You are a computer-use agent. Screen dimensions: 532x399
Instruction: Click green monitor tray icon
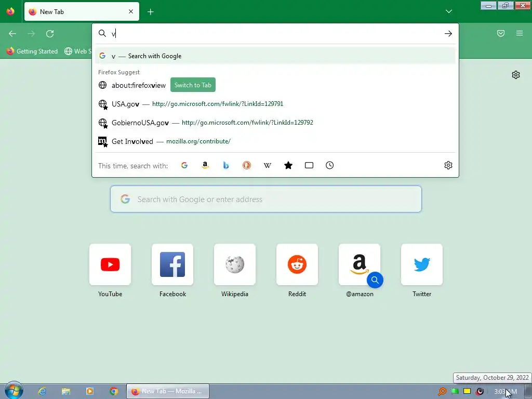click(x=455, y=392)
